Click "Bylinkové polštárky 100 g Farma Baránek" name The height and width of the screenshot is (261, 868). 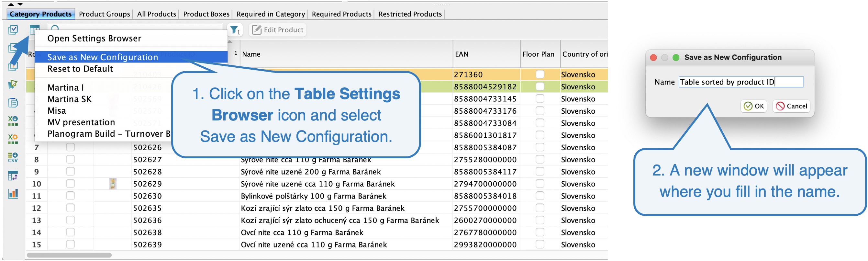[x=313, y=196]
